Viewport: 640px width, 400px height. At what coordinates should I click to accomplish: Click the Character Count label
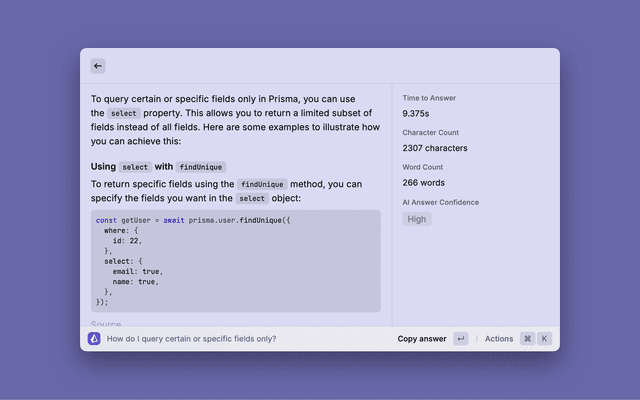point(431,133)
